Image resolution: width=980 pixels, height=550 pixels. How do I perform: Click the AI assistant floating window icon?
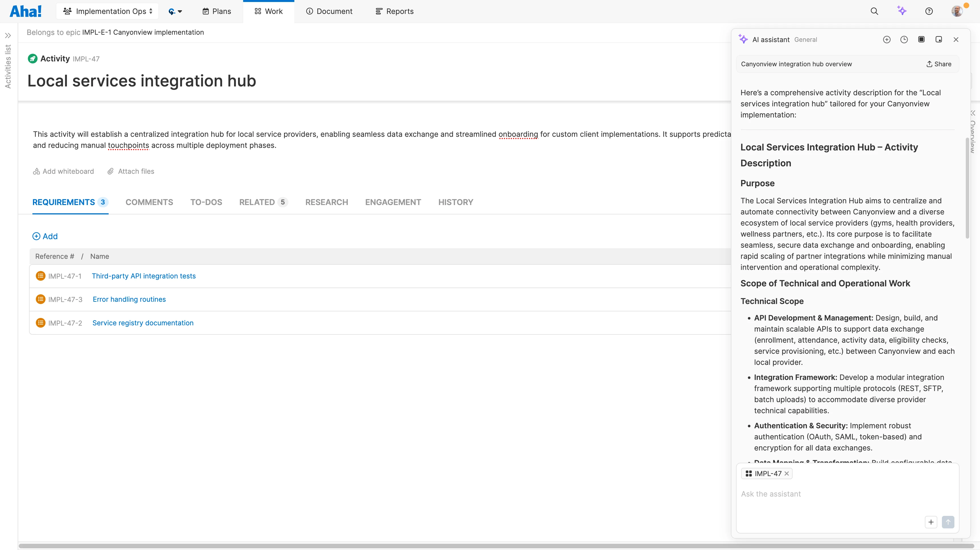click(938, 40)
